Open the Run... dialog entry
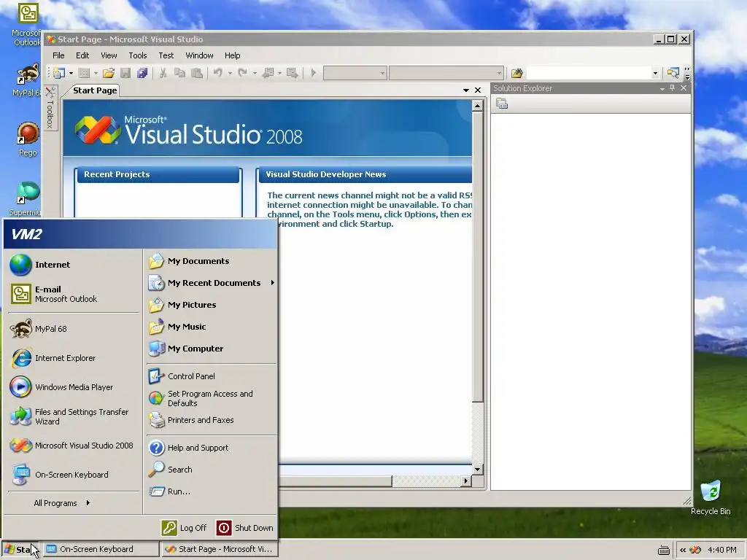747x560 pixels. pyautogui.click(x=211, y=491)
